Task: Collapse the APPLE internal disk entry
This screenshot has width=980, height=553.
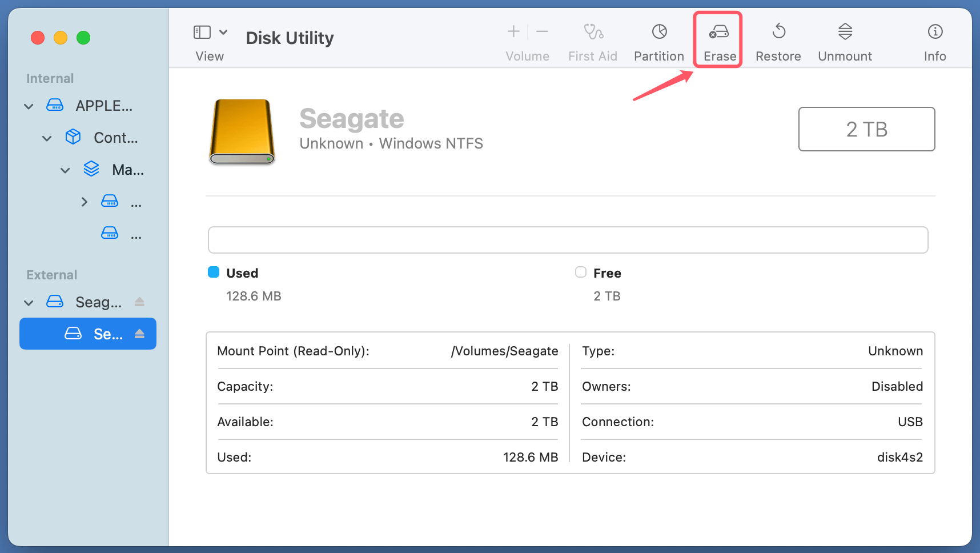Action: point(28,106)
